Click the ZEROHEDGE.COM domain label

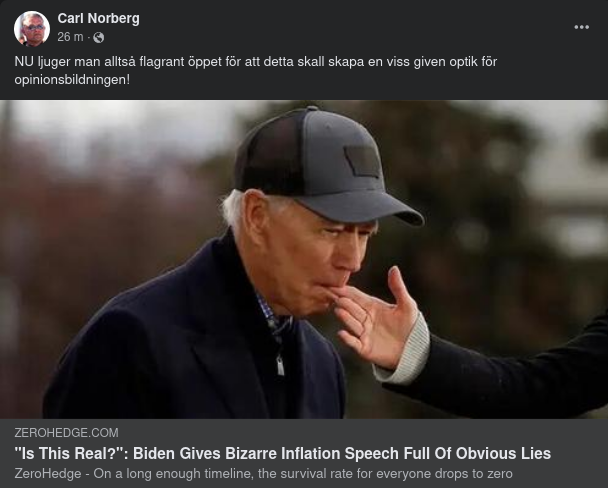pyautogui.click(x=66, y=433)
